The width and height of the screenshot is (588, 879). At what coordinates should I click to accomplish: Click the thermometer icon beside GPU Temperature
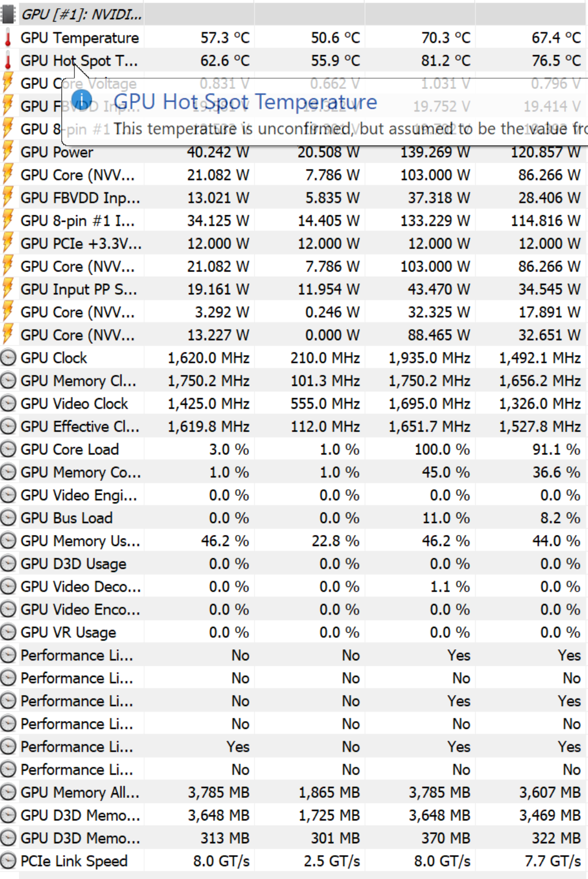[x=8, y=38]
